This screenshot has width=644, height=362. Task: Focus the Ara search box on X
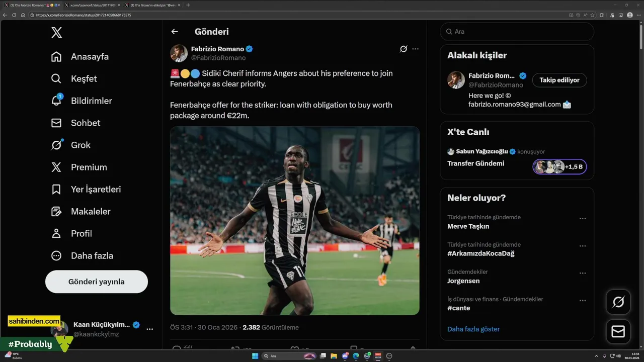click(x=517, y=32)
